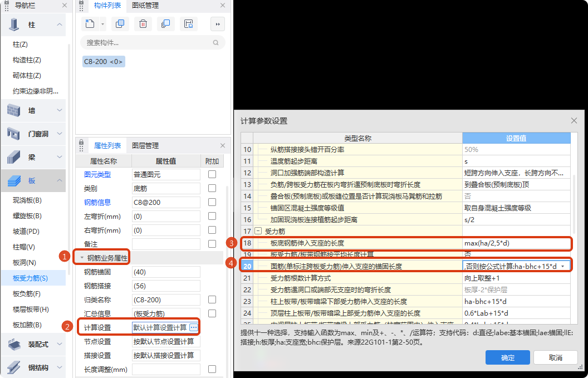The height and width of the screenshot is (378, 588).
Task: Select the C8-200 <0> component item
Action: [104, 61]
